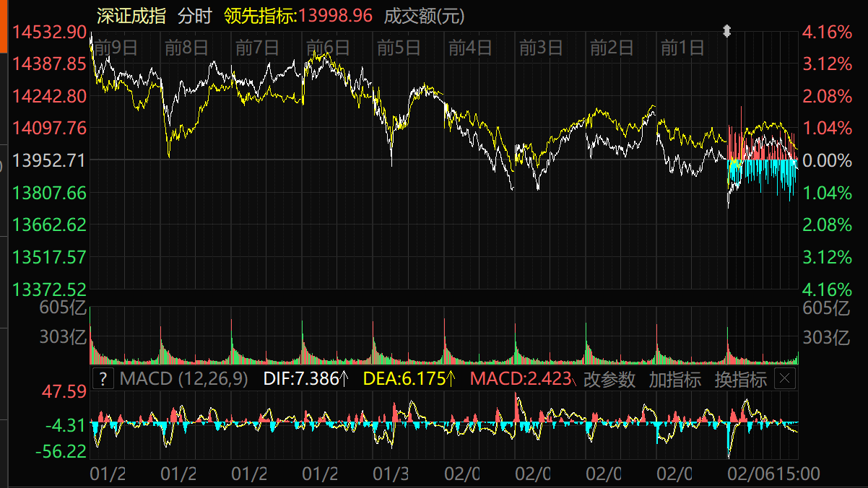The width and height of the screenshot is (868, 488).
Task: Click the DIF value readout
Action: 305,379
